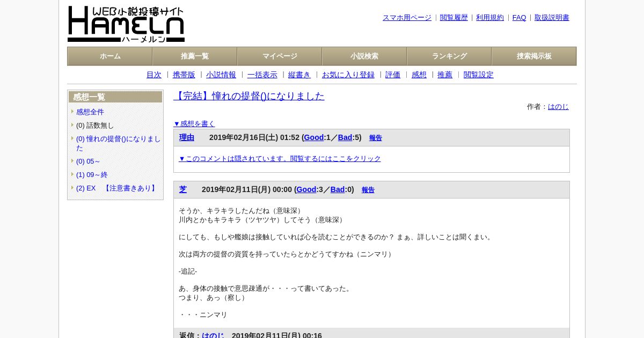Image resolution: width=644 pixels, height=338 pixels.
Task: Open author はのじ profile link
Action: click(x=558, y=107)
